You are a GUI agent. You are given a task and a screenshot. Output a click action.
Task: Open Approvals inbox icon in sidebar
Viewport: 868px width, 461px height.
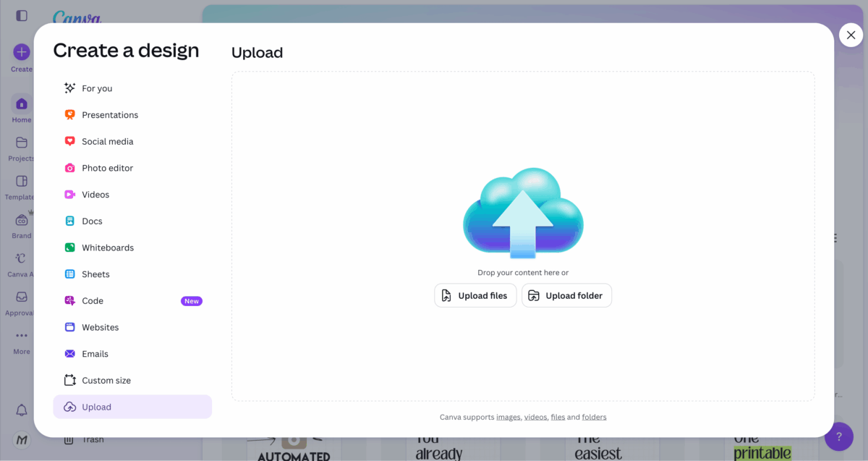point(22,297)
